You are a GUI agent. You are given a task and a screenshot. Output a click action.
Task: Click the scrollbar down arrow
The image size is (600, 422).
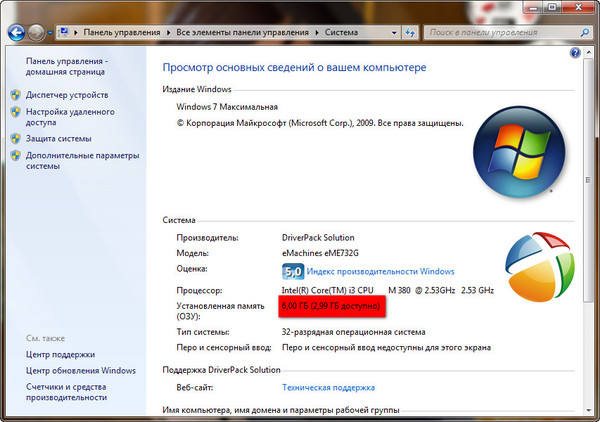[x=589, y=411]
